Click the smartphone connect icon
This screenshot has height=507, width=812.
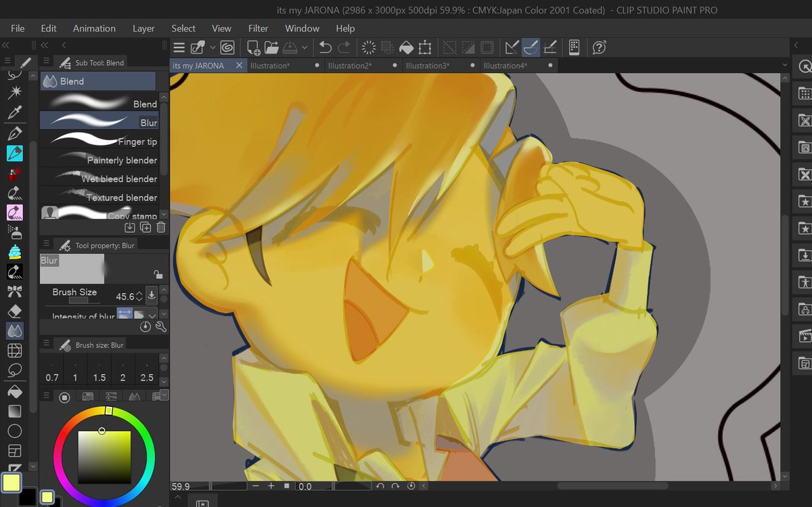pos(574,47)
